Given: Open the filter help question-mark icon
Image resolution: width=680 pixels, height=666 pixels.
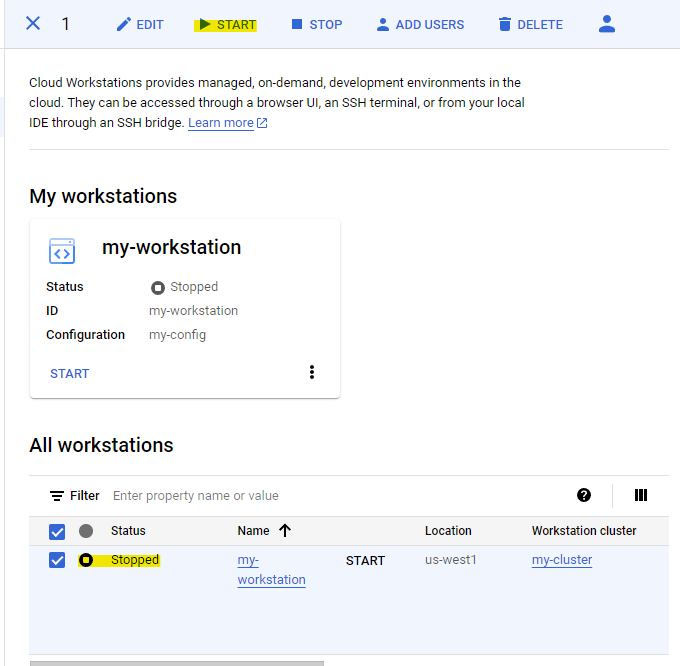Looking at the screenshot, I should point(584,495).
